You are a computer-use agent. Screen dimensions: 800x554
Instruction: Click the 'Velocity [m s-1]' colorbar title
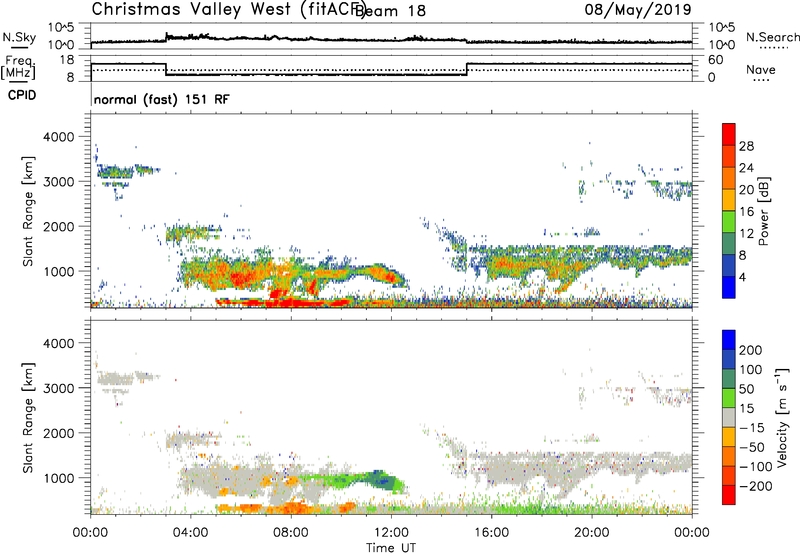(782, 417)
